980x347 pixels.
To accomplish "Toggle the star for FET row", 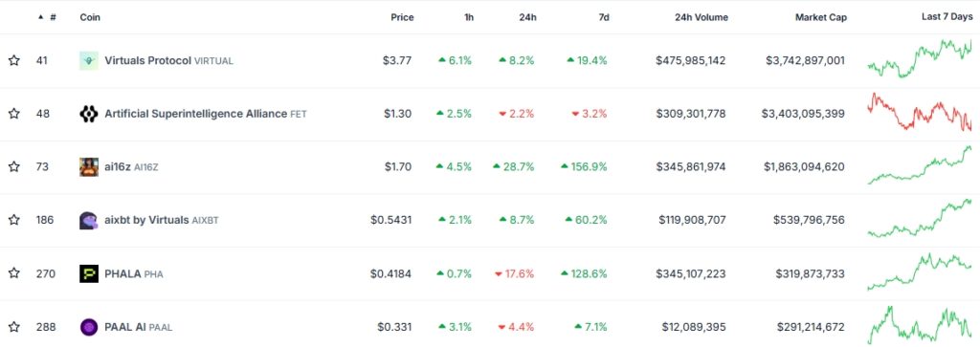I will (x=13, y=114).
